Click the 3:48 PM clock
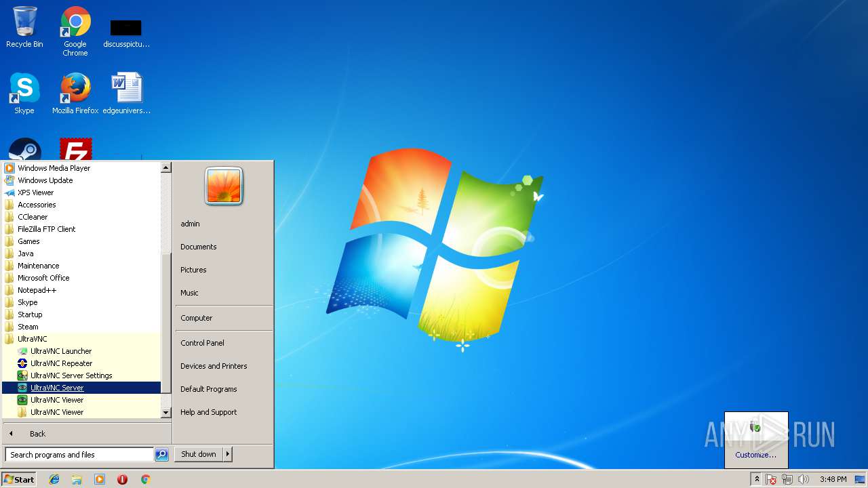This screenshot has height=488, width=868. 833,479
